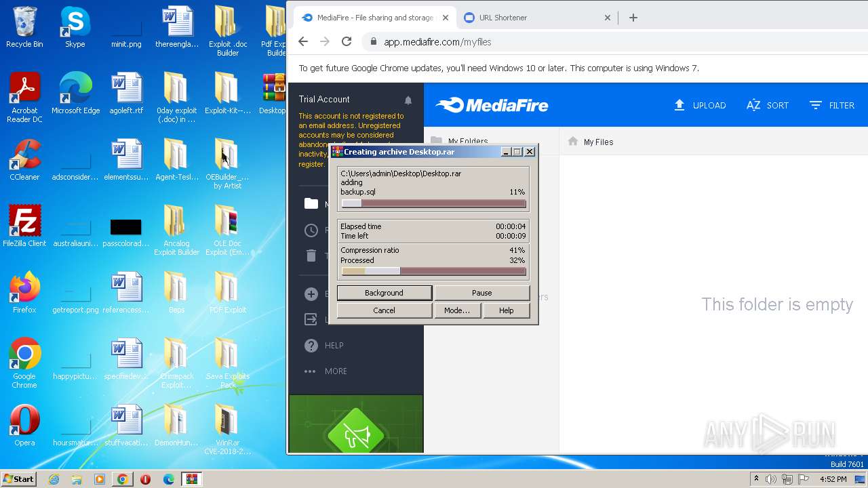This screenshot has height=488, width=868.
Task: Click the recent clock icon in sidebar
Action: (311, 230)
